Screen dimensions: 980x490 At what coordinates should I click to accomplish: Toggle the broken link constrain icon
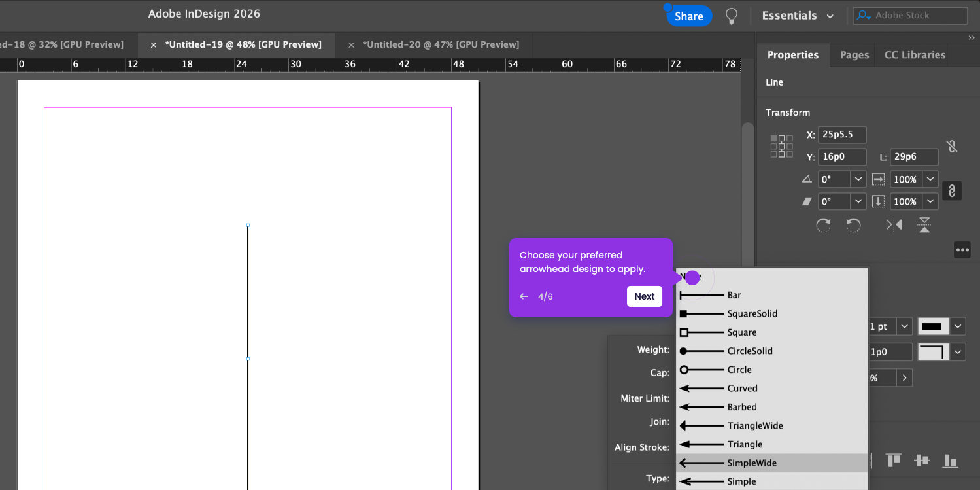point(952,146)
